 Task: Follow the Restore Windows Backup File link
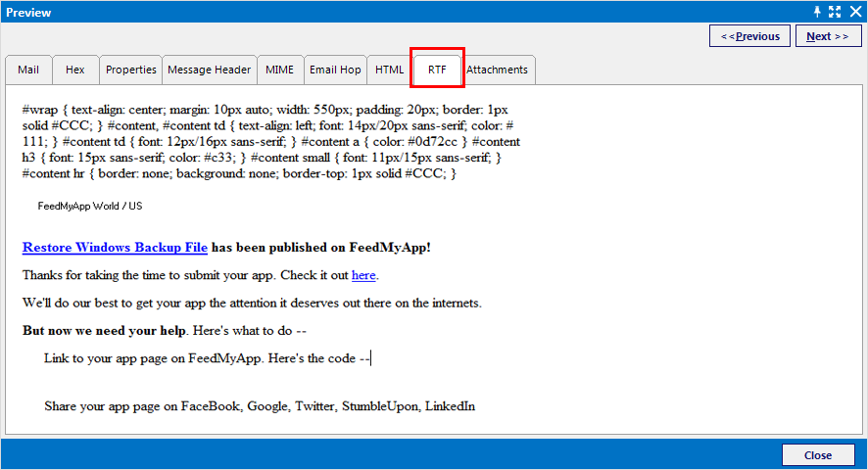(115, 248)
